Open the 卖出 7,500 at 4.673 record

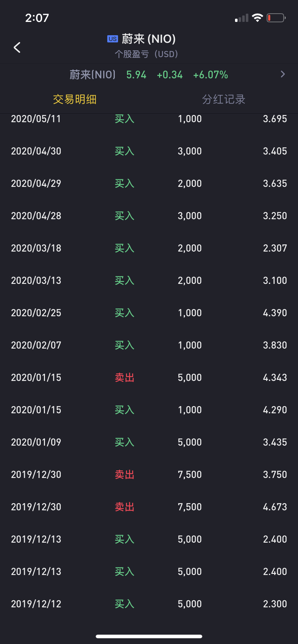click(149, 507)
